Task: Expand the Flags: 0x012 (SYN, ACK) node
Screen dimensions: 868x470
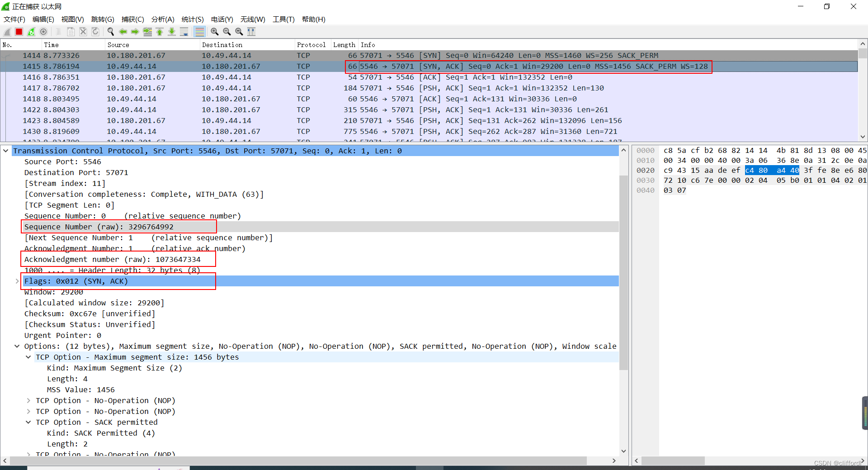Action: 17,281
